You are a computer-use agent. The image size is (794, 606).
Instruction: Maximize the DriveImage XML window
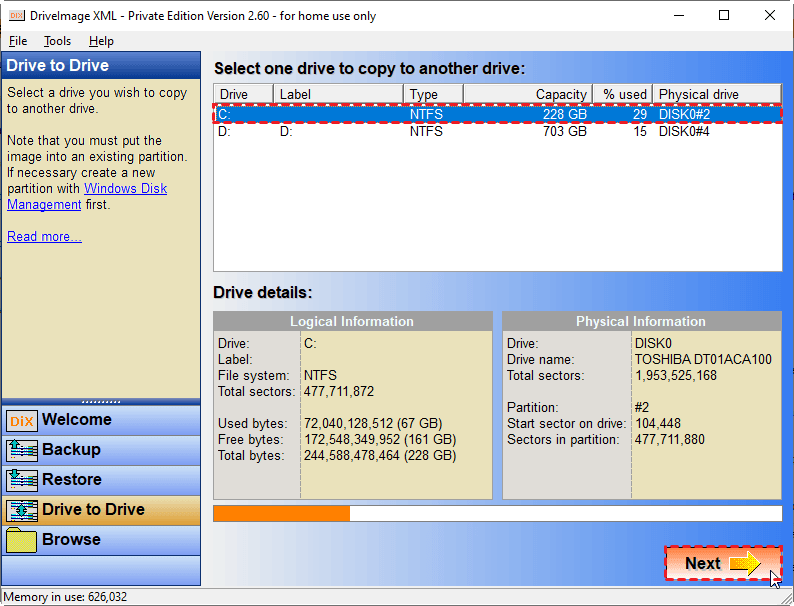point(723,15)
